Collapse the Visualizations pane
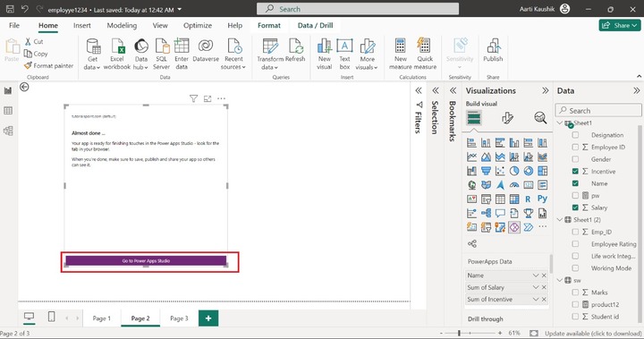Screen dimensions: 644x339 tap(546, 90)
